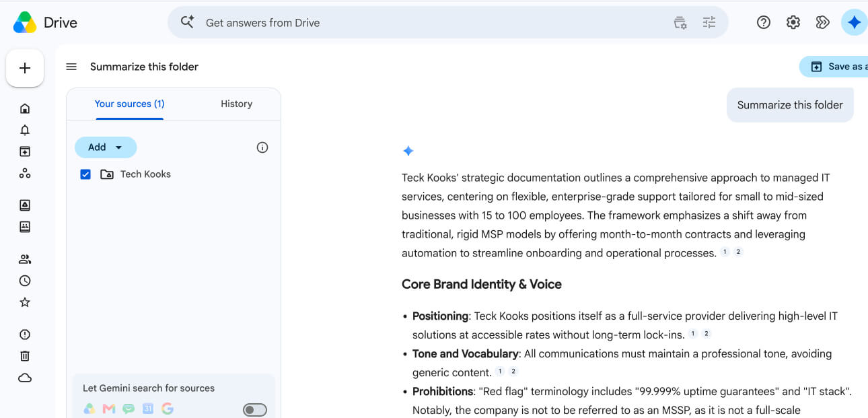Open My Drive in the sidebar
Viewport: 868px width, 418px height.
click(25, 205)
